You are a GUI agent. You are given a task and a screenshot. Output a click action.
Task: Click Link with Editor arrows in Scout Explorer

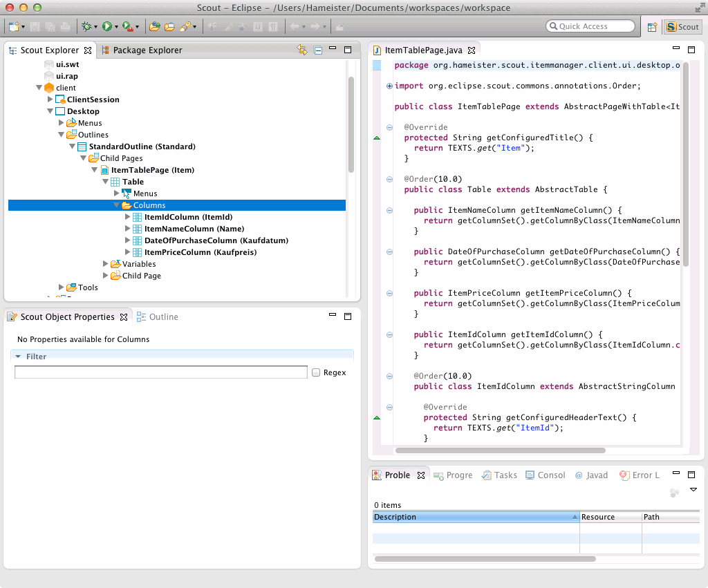[301, 50]
